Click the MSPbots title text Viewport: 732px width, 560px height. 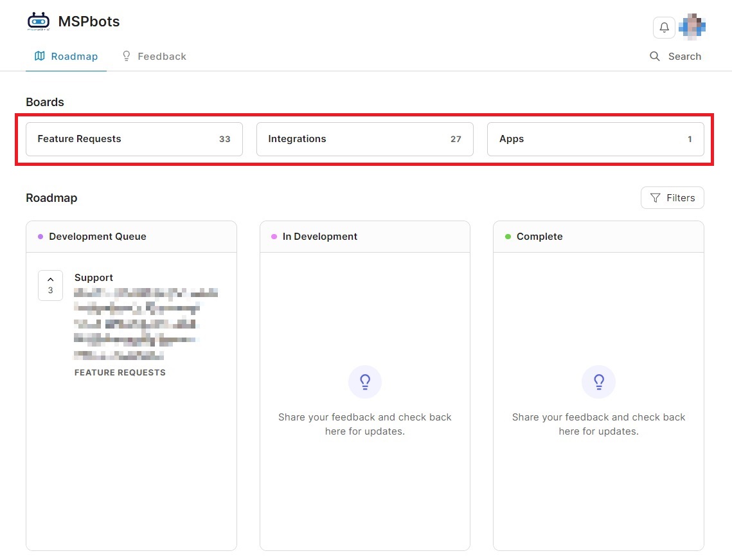[89, 21]
